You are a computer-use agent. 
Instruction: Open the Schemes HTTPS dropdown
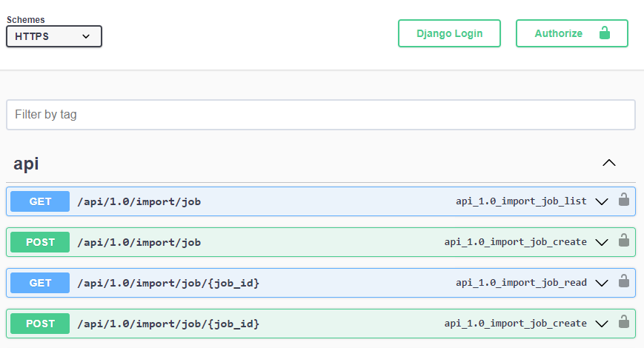(x=54, y=36)
